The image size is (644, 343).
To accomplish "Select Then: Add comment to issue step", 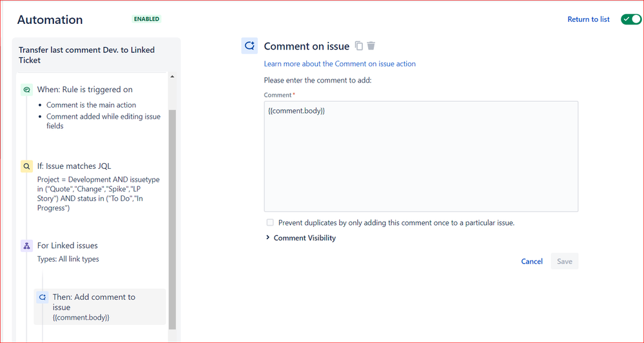I will coord(100,307).
